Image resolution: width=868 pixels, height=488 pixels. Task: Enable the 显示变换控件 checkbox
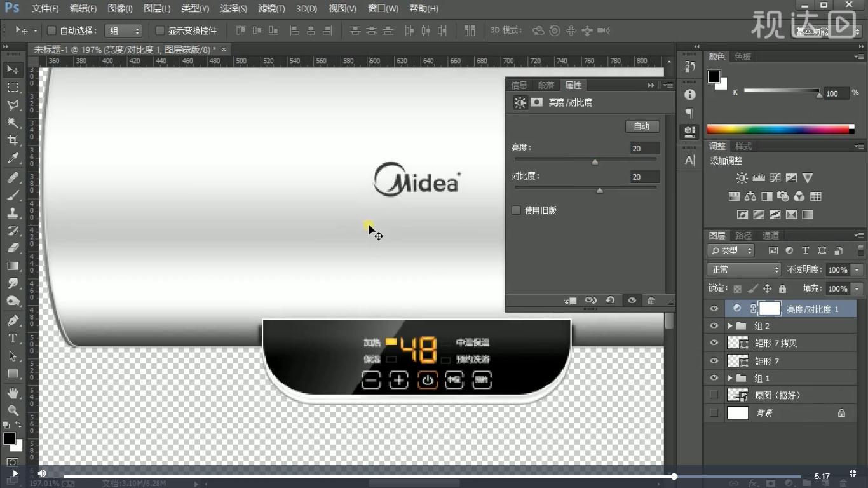point(160,30)
